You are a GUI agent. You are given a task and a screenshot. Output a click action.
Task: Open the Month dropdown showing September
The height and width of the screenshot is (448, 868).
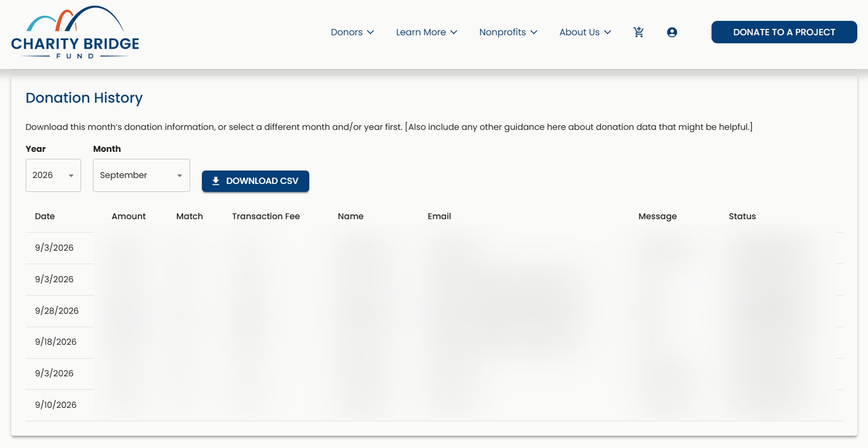pos(142,175)
